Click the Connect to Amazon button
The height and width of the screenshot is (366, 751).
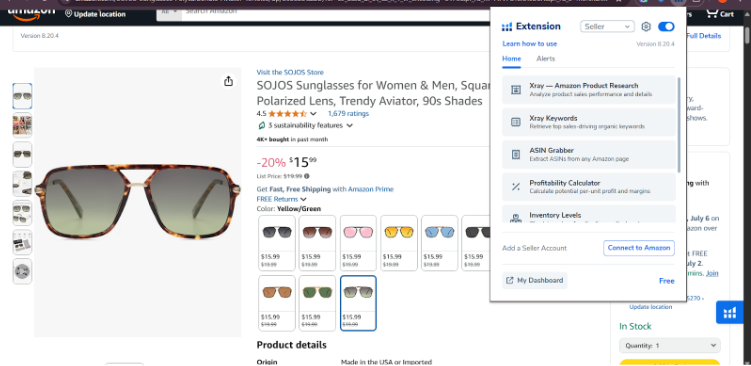[x=639, y=248]
